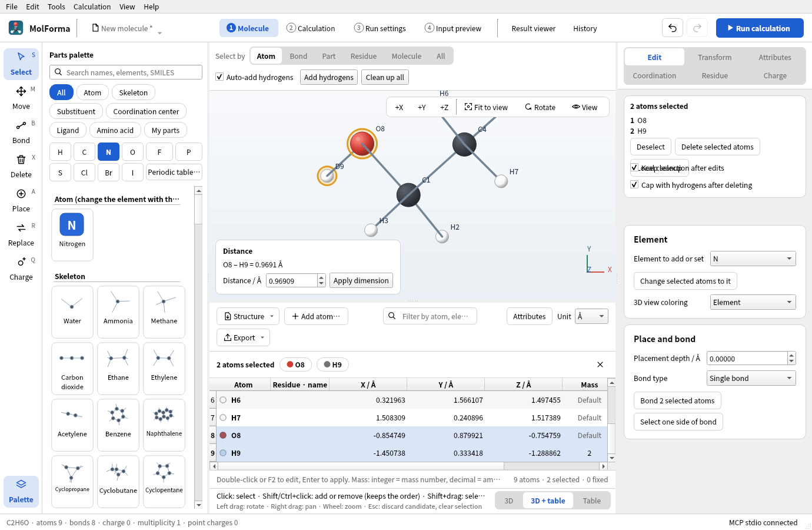Open the View eye options
Image resolution: width=812 pixels, height=530 pixels.
pos(584,107)
